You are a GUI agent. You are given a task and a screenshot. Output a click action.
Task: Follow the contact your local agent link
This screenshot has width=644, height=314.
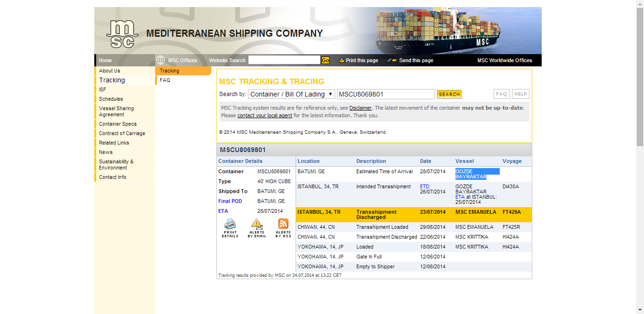(x=264, y=115)
